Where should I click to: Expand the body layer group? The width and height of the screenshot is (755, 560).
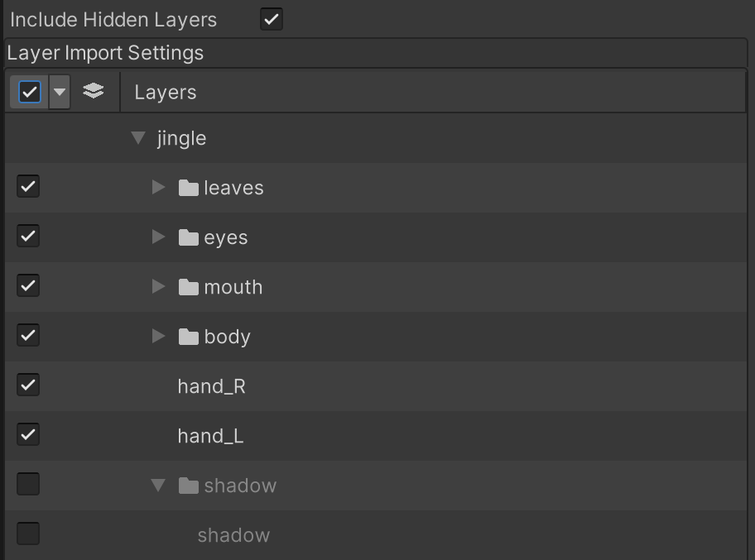coord(158,337)
